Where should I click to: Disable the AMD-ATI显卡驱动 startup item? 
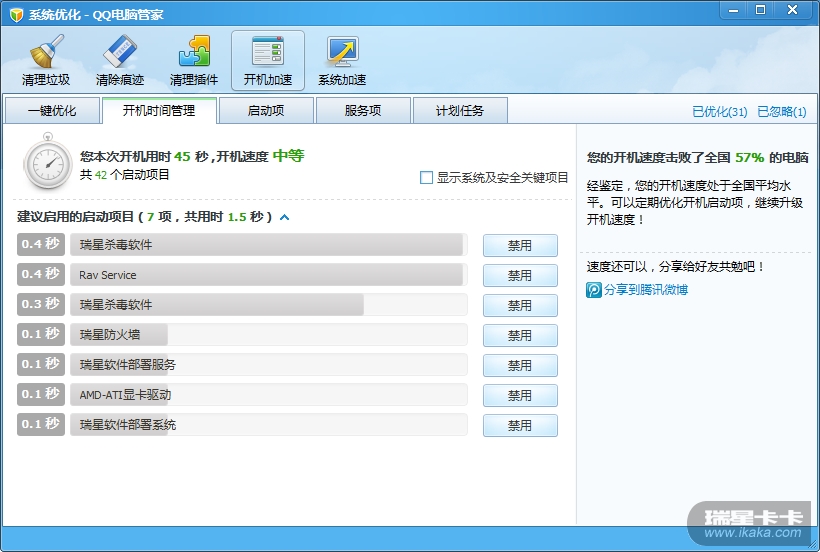[520, 396]
